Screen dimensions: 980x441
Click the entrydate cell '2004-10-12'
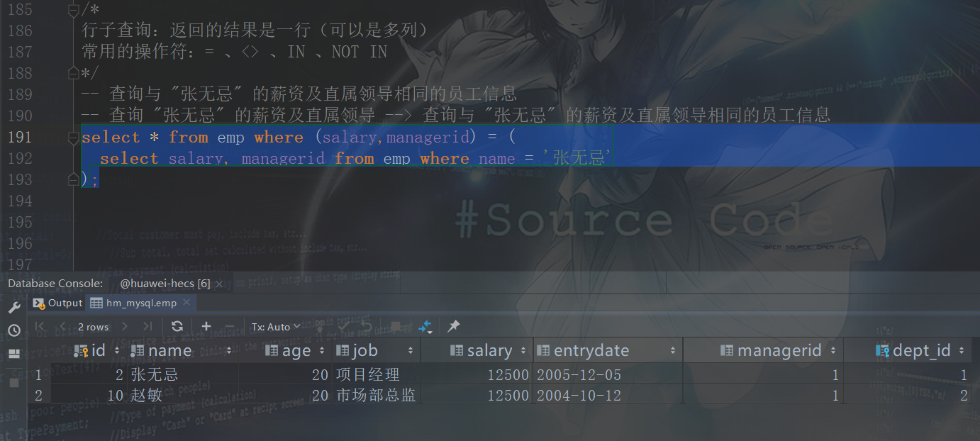tap(579, 396)
